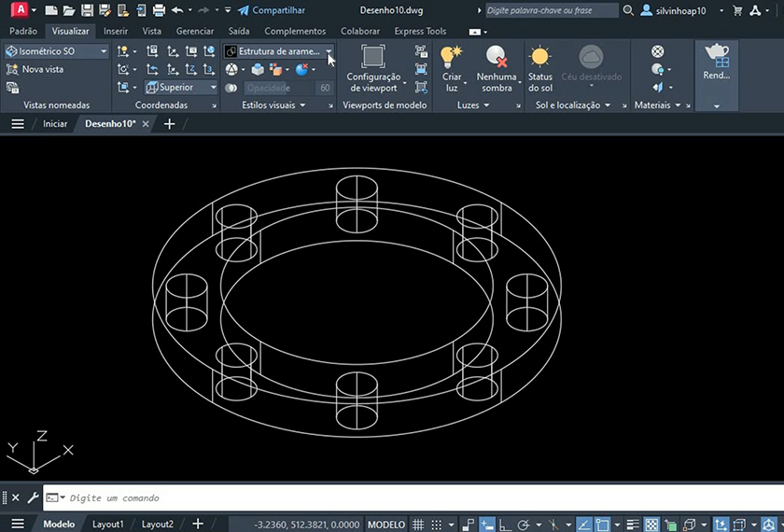
Task: Open the Layout1 tab
Action: pos(107,525)
